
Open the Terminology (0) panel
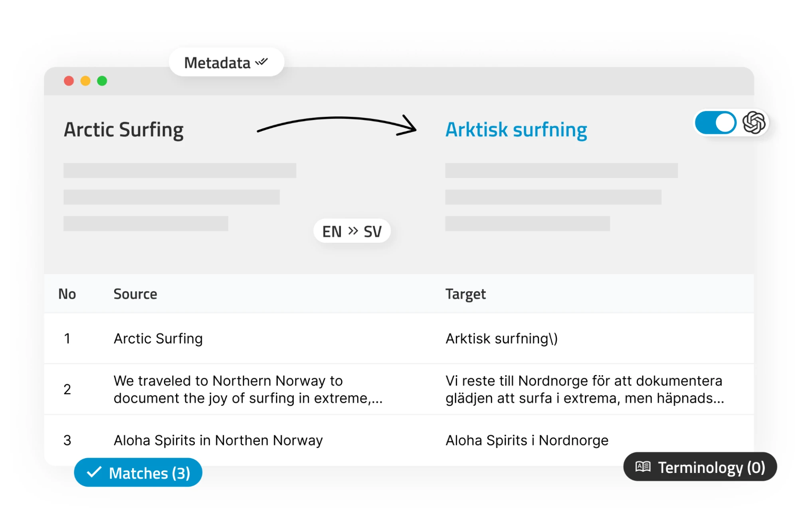(700, 467)
